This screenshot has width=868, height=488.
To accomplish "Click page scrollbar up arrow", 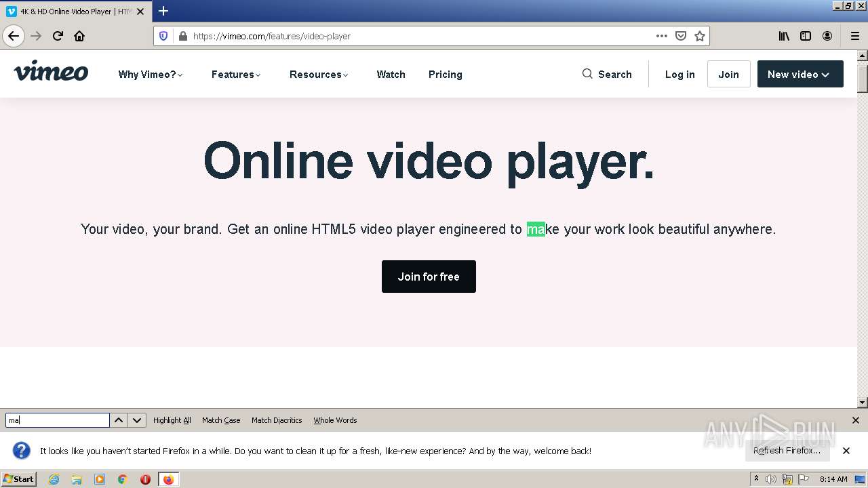I will click(863, 56).
